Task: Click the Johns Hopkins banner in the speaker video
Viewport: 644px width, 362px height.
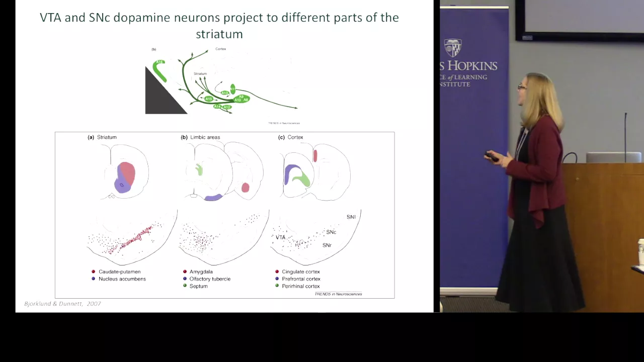Action: [474, 151]
